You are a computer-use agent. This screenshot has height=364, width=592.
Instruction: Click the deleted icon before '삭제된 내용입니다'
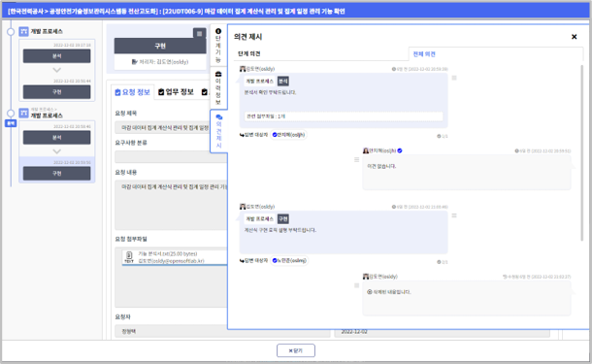[x=370, y=292]
